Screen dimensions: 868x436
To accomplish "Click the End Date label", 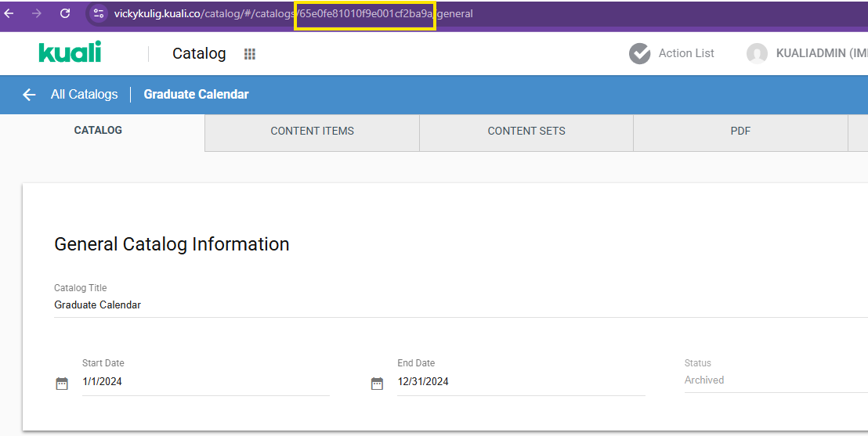I will (416, 363).
